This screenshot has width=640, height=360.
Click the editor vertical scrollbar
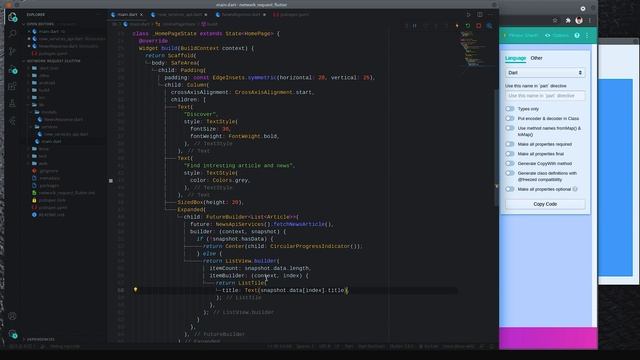[x=496, y=147]
